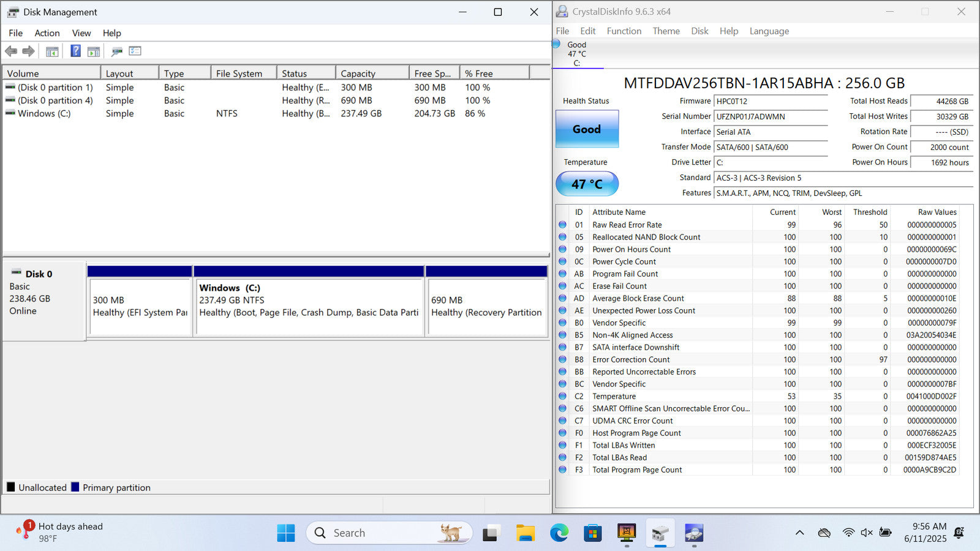Click the Windows Start button
The height and width of the screenshot is (551, 980).
tap(285, 533)
